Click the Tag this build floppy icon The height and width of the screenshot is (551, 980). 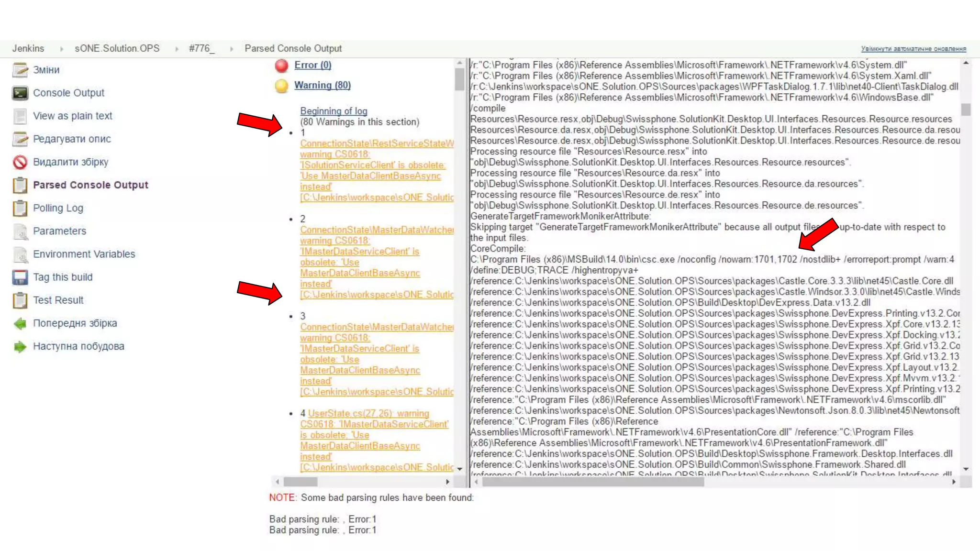point(20,277)
